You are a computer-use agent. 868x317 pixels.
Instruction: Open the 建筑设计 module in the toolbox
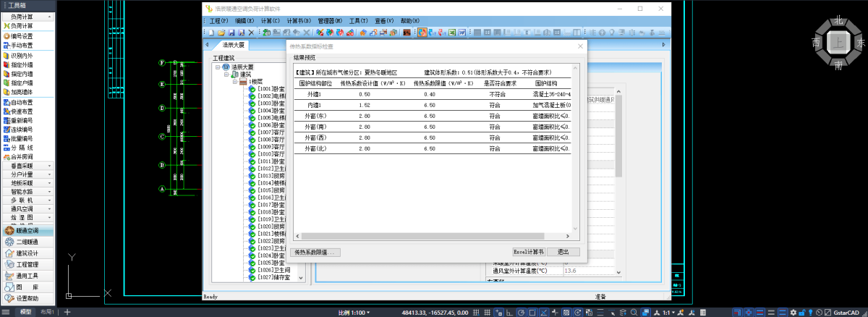(x=29, y=253)
